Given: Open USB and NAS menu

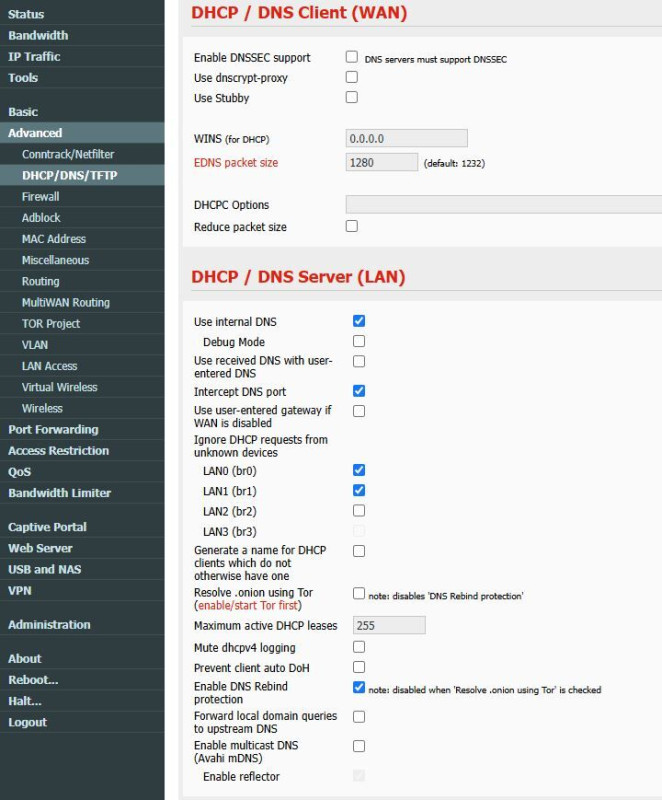Looking at the screenshot, I should 82,569.
